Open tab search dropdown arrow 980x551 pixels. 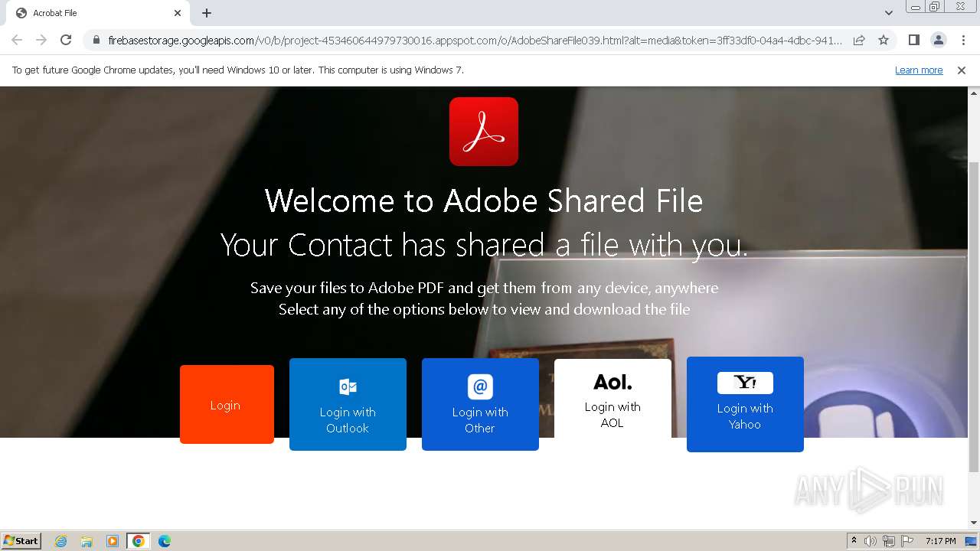click(x=888, y=13)
